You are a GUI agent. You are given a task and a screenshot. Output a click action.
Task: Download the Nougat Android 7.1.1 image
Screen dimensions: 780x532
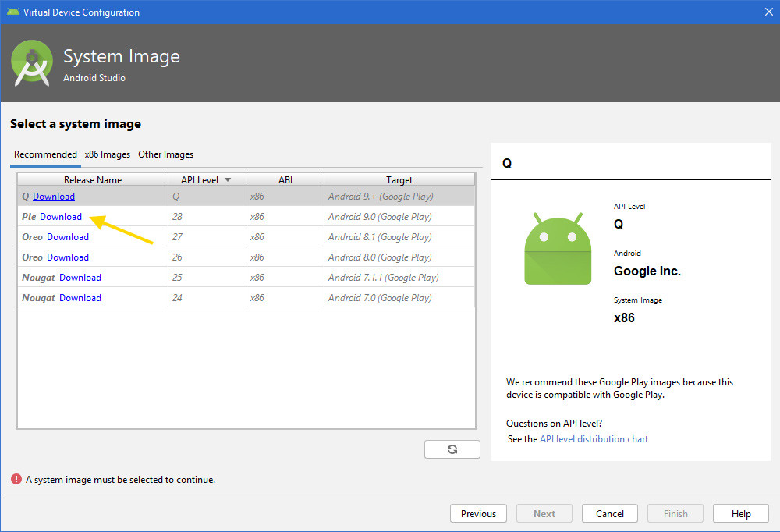pos(80,277)
